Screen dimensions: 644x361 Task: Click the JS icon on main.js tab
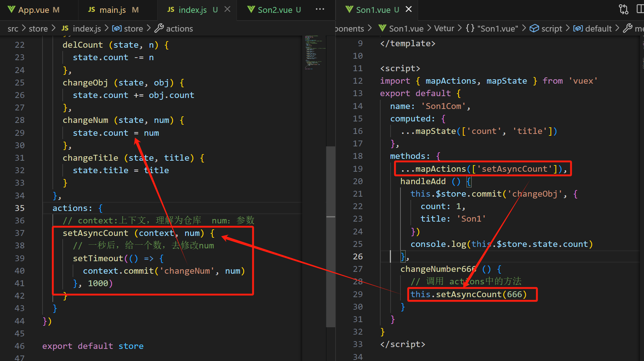tap(92, 10)
